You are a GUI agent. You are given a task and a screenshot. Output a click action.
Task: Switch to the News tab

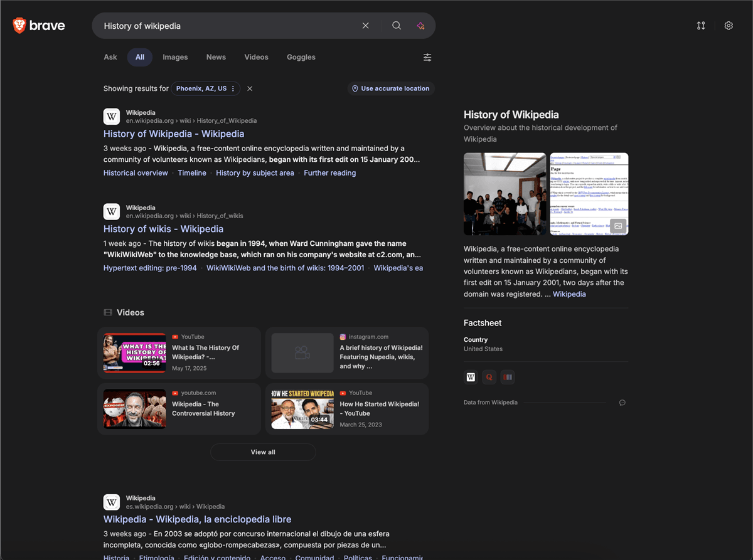[216, 57]
